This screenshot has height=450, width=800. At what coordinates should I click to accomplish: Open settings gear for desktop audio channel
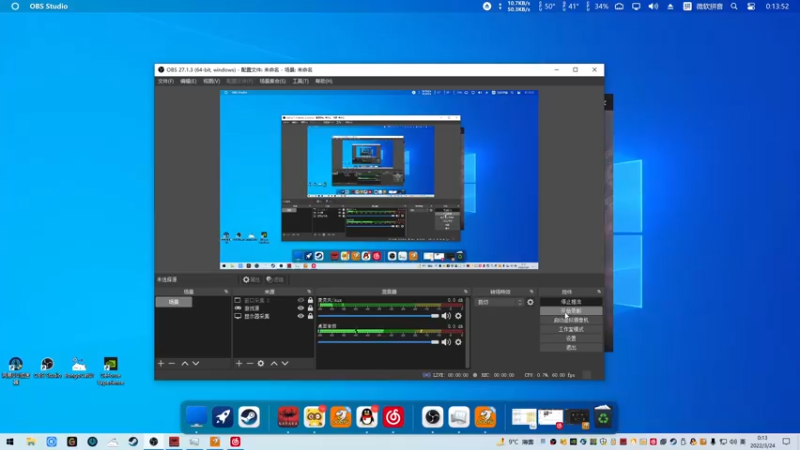[458, 342]
